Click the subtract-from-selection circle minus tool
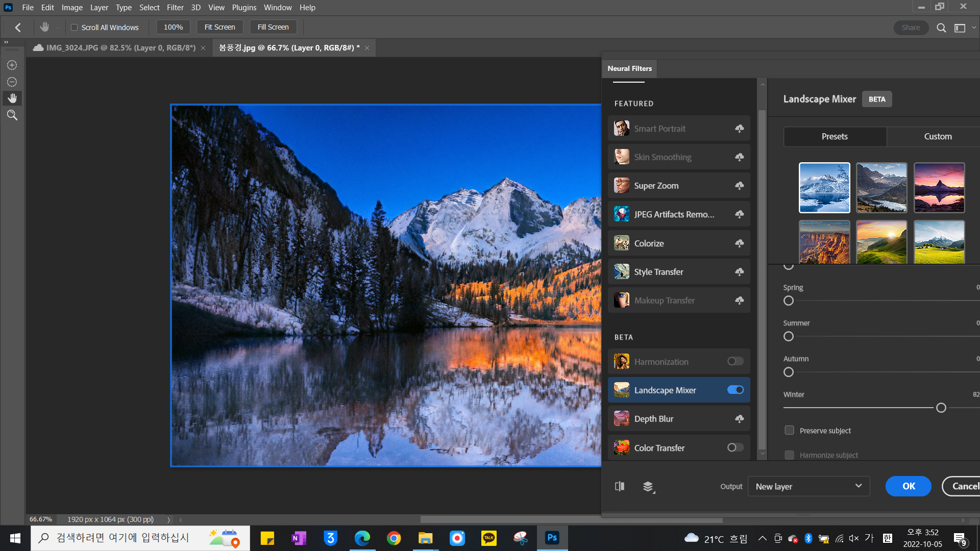Image resolution: width=980 pixels, height=551 pixels. click(12, 82)
